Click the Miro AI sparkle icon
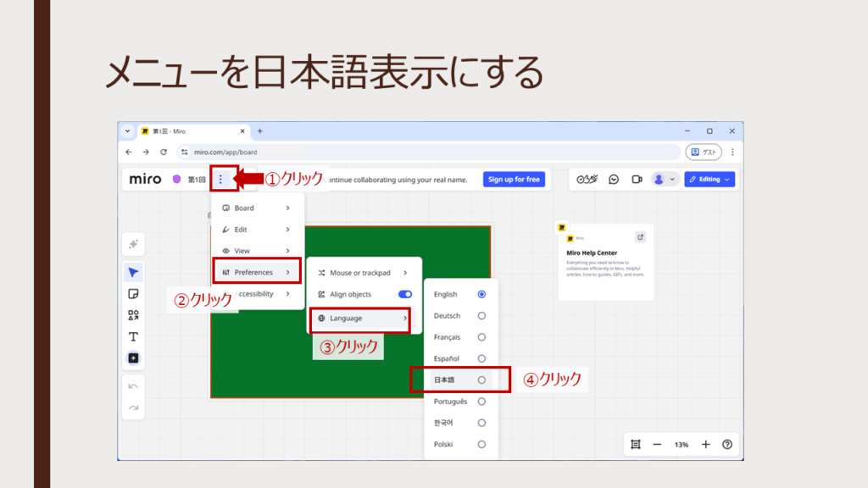Image resolution: width=868 pixels, height=488 pixels. [133, 244]
